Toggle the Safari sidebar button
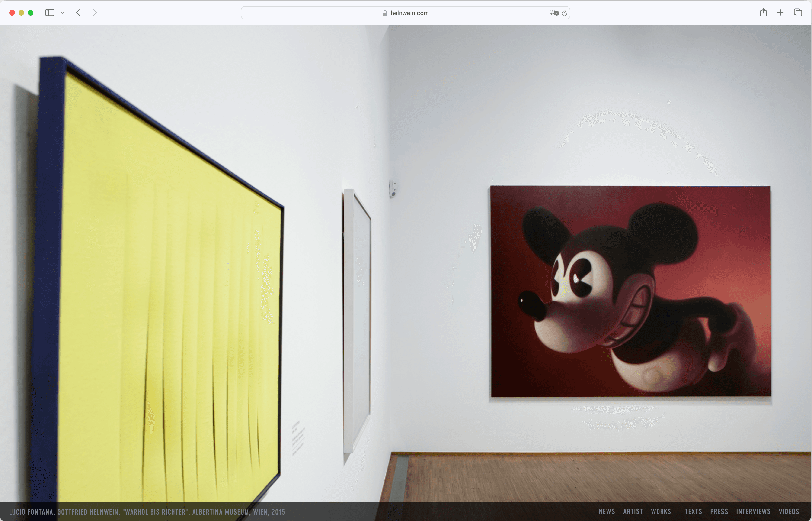 [50, 13]
